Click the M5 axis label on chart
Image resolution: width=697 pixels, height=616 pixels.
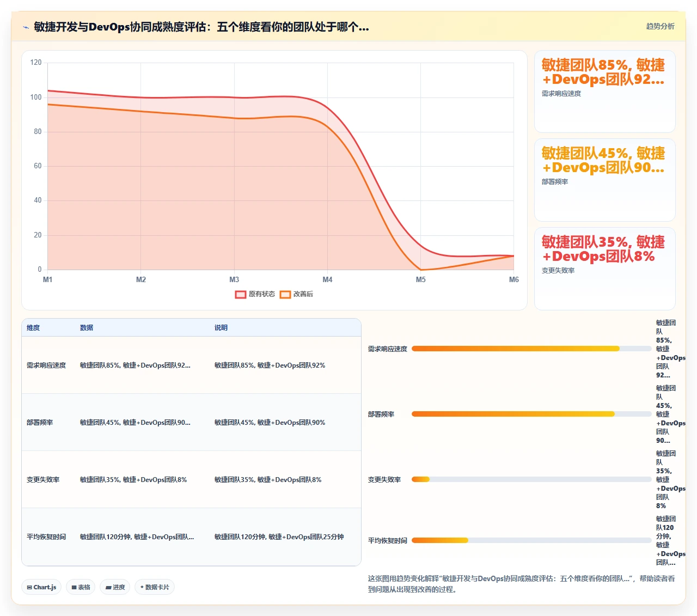tap(421, 279)
